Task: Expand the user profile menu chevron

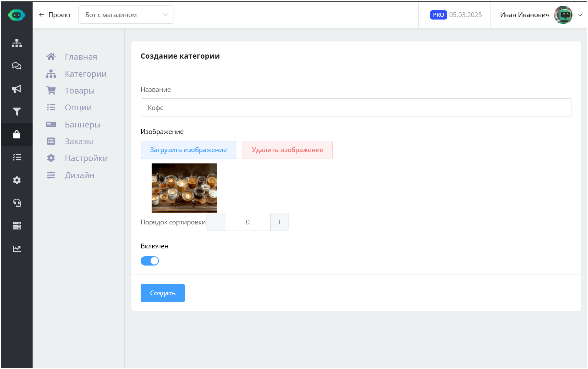Action: [580, 15]
